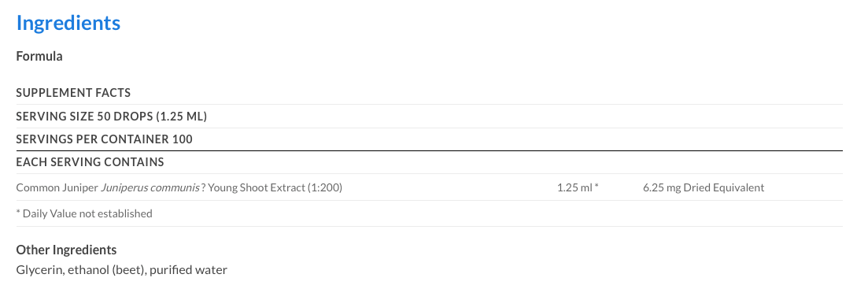Image resolution: width=868 pixels, height=289 pixels.
Task: Click the Other Ingredients heading
Action: click(66, 250)
